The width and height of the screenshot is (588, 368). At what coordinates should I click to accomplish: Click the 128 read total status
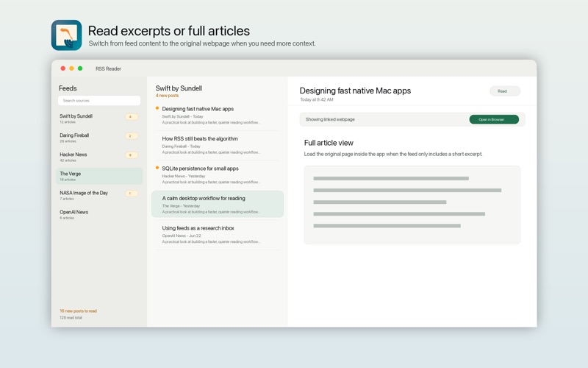pyautogui.click(x=71, y=318)
